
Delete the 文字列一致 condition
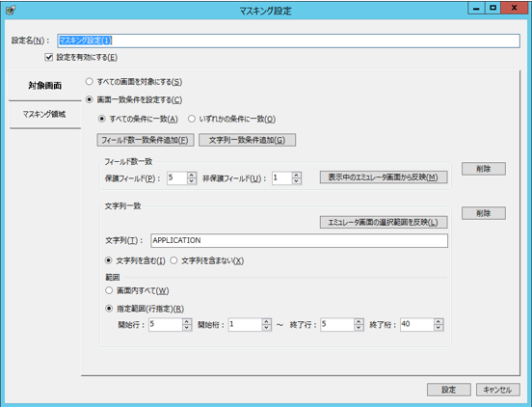(484, 213)
